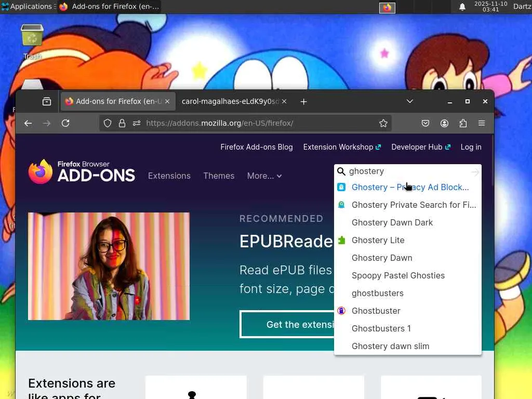This screenshot has width=532, height=399.
Task: Click the EPUBReader heading
Action: tap(286, 241)
